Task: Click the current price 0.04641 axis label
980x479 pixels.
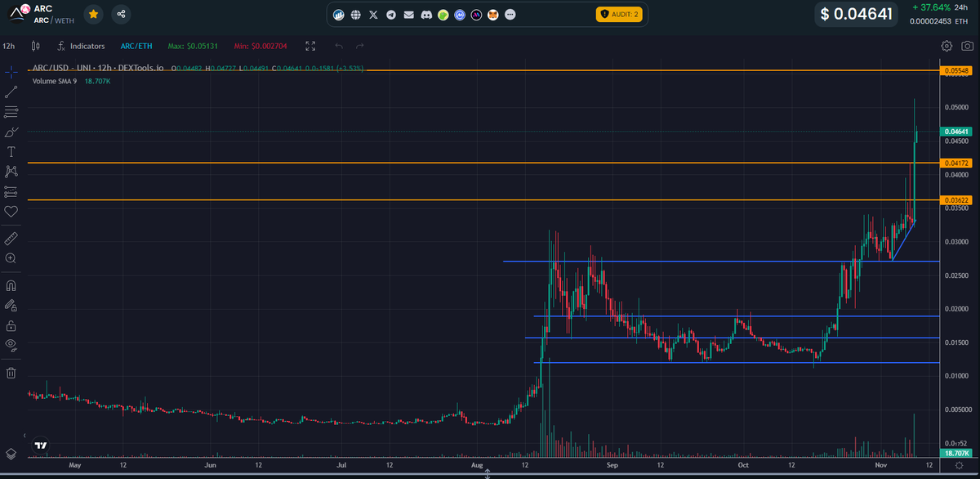Action: pyautogui.click(x=957, y=132)
